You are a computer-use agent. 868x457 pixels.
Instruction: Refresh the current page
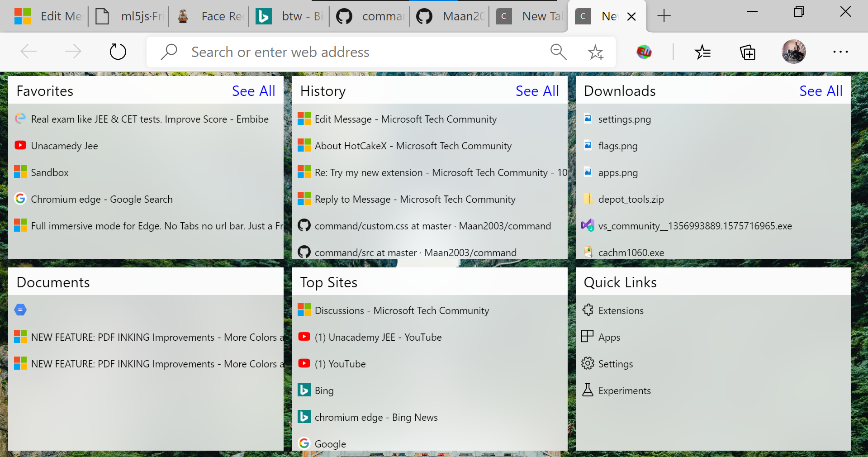pyautogui.click(x=118, y=52)
